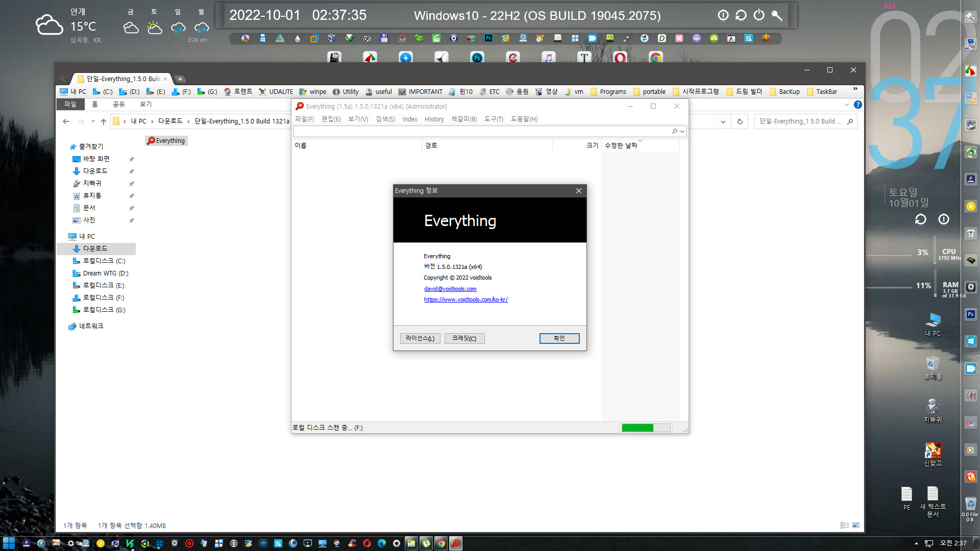The width and height of the screenshot is (980, 551).
Task: Open the 도구(T) tools menu
Action: coord(494,119)
